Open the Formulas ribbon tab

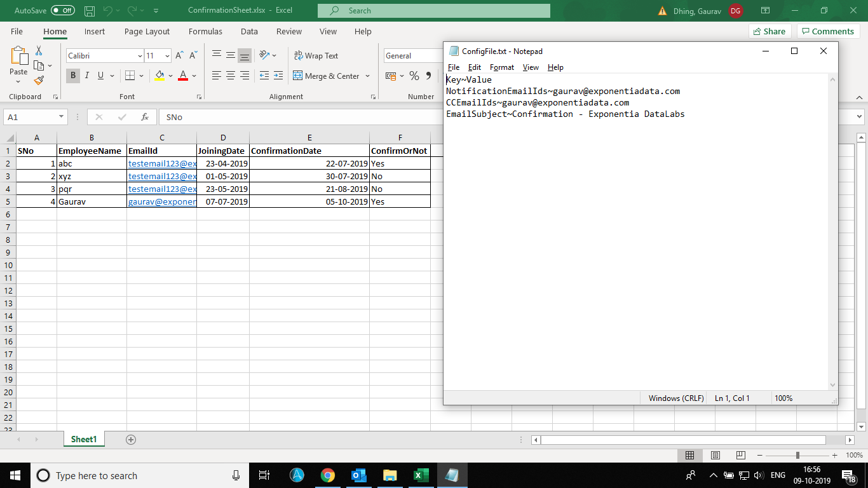click(205, 31)
